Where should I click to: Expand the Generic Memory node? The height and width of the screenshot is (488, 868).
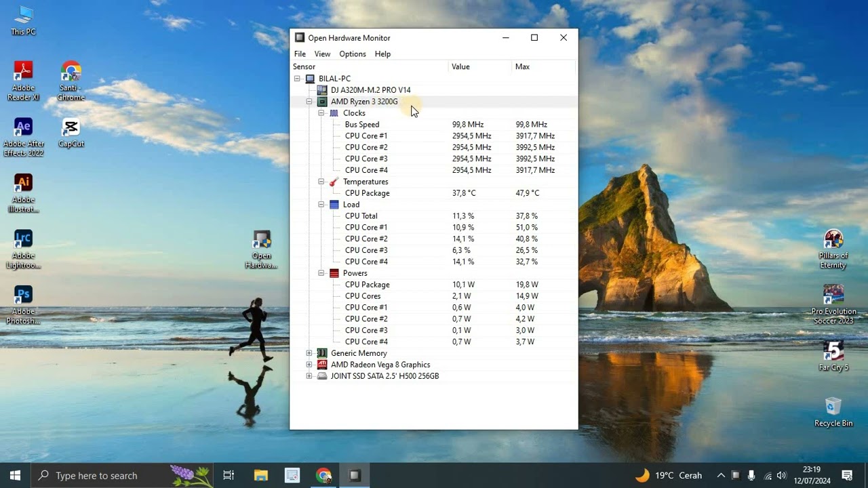point(309,353)
